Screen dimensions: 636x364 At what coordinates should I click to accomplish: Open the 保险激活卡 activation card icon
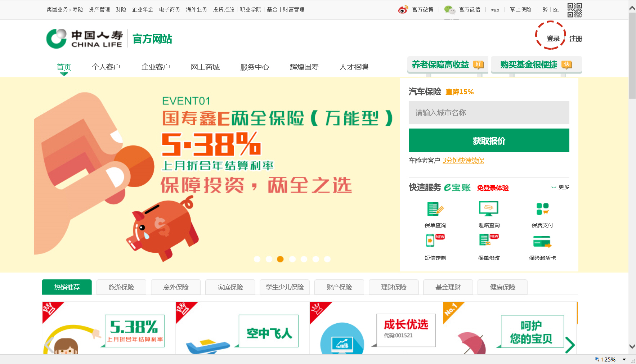tap(542, 241)
